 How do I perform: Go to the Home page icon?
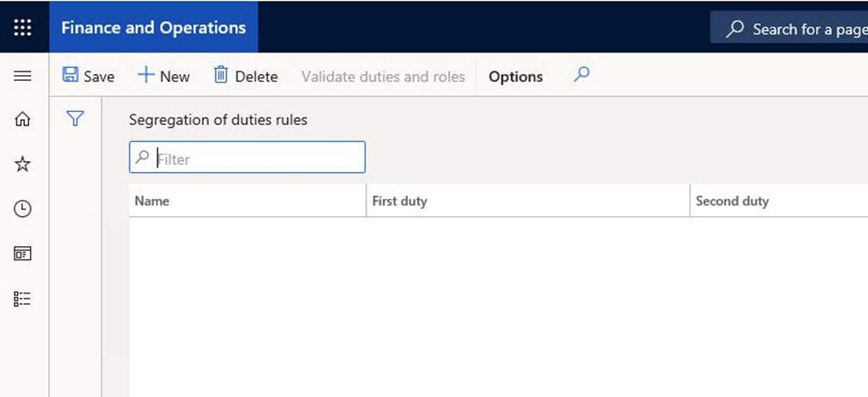[22, 119]
